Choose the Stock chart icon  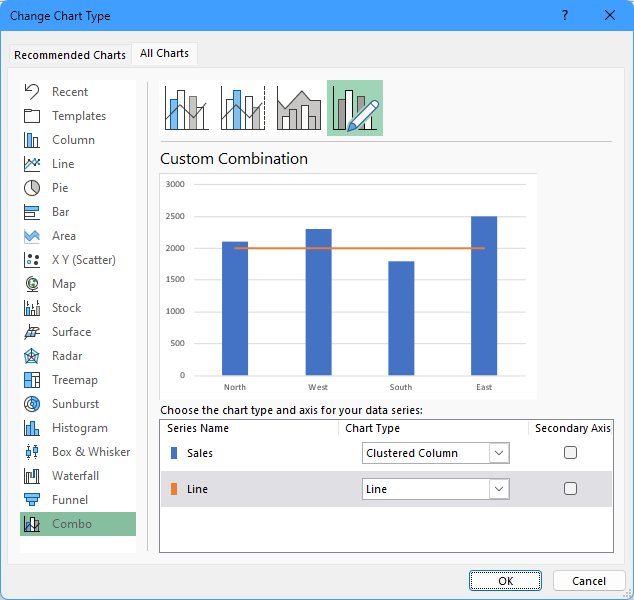[x=32, y=308]
